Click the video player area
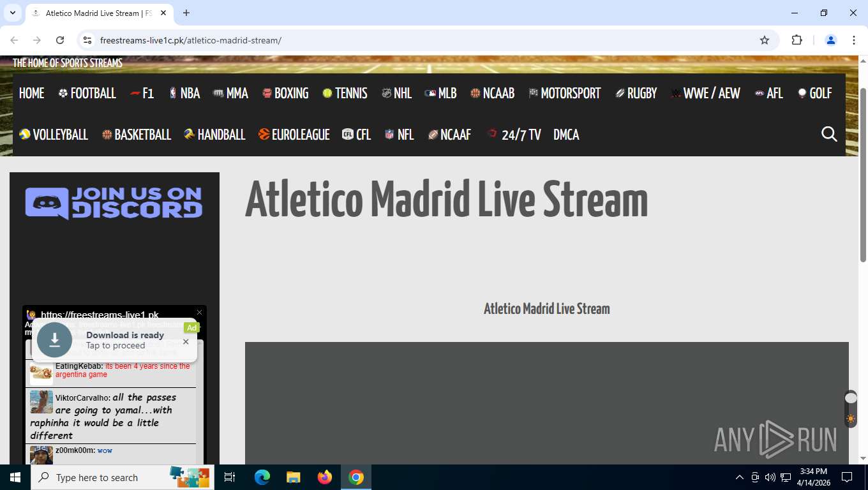The image size is (868, 490). point(547,403)
